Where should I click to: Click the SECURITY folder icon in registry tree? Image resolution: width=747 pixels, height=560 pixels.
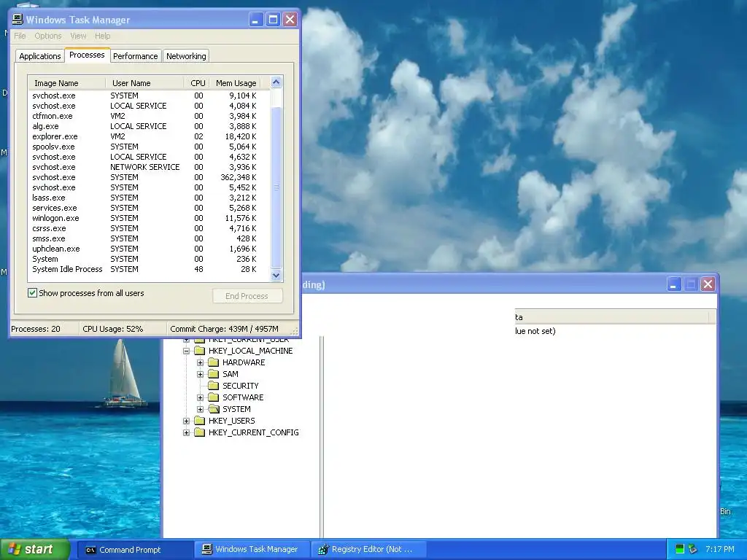pos(214,386)
